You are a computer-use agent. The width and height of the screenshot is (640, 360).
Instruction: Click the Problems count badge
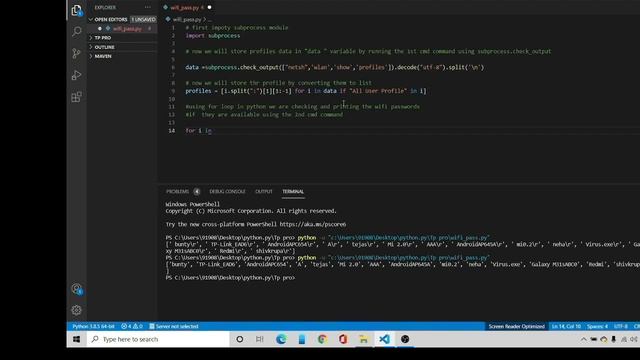coord(197,191)
